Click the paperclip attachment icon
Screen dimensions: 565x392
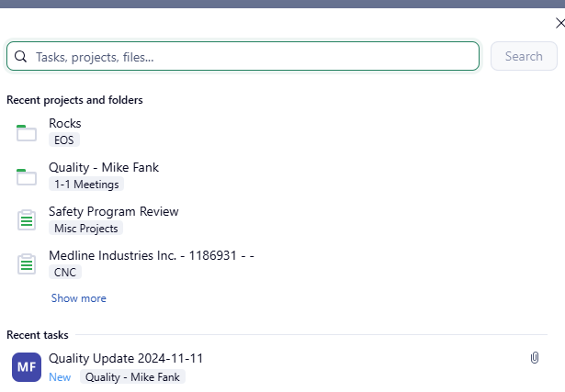535,358
